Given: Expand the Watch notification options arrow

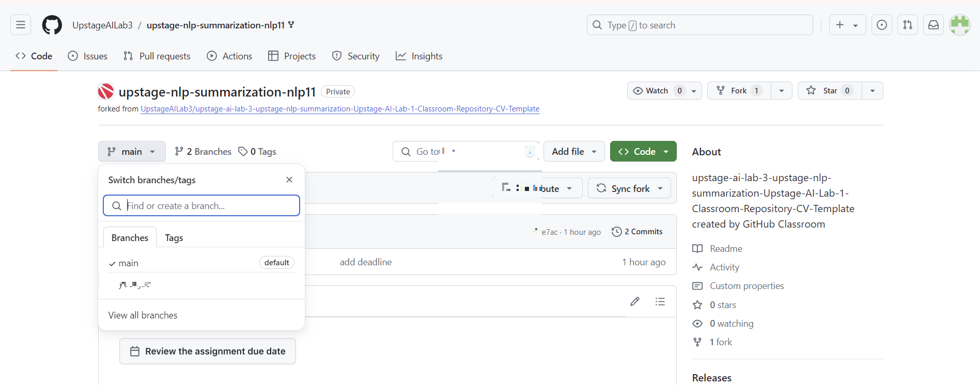Looking at the screenshot, I should (694, 91).
